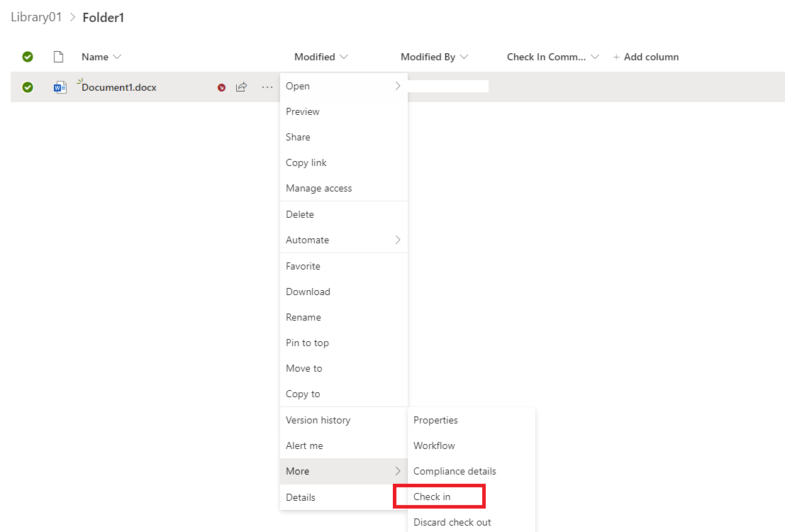Deselect the Document1.docx row checkmark
The image size is (785, 532).
click(28, 87)
